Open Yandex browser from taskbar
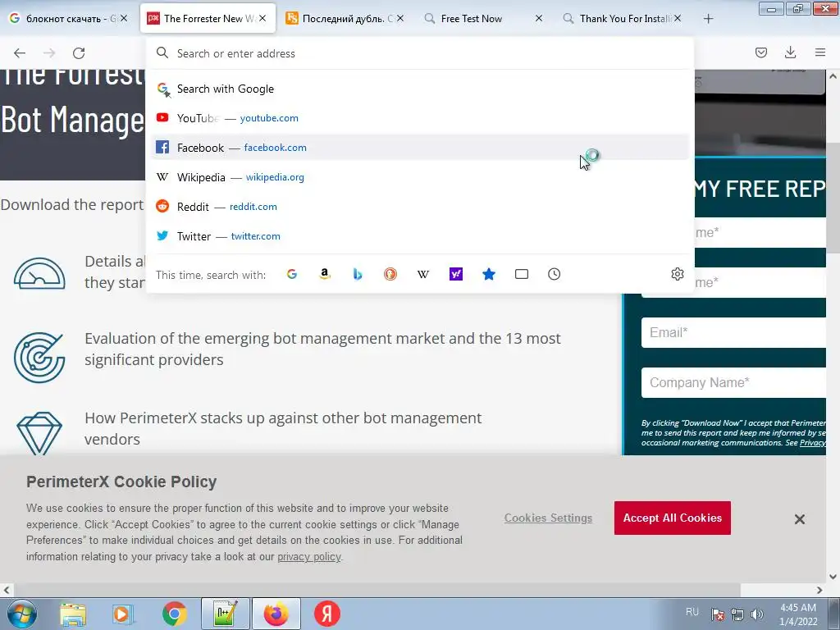Image resolution: width=840 pixels, height=630 pixels. [x=326, y=614]
